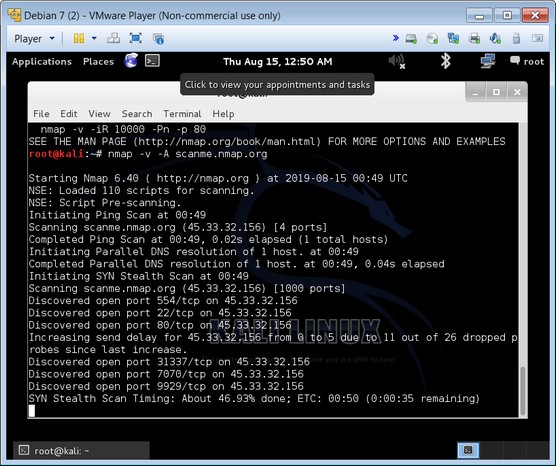Open the terminal Edit menu
556x466 pixels.
(68, 114)
